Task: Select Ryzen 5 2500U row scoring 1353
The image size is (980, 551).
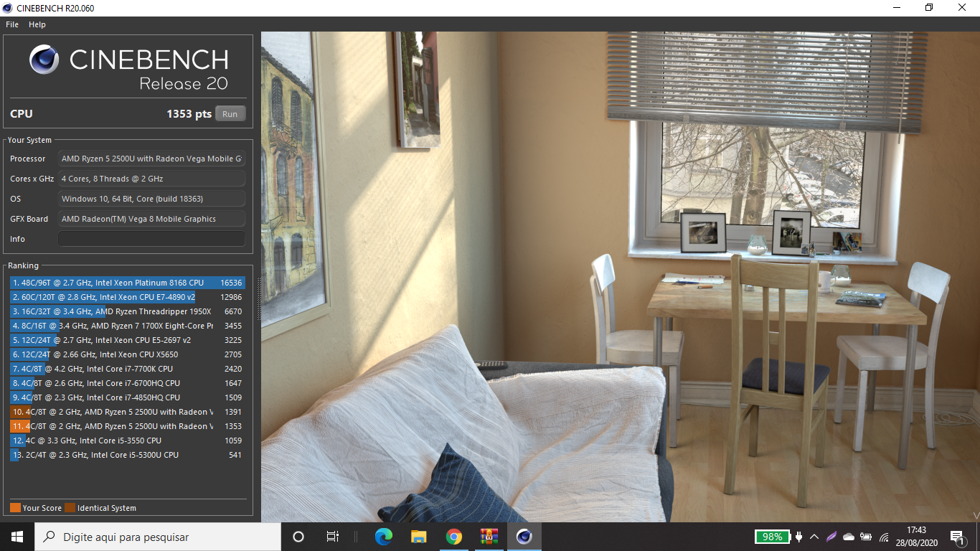Action: [x=128, y=426]
